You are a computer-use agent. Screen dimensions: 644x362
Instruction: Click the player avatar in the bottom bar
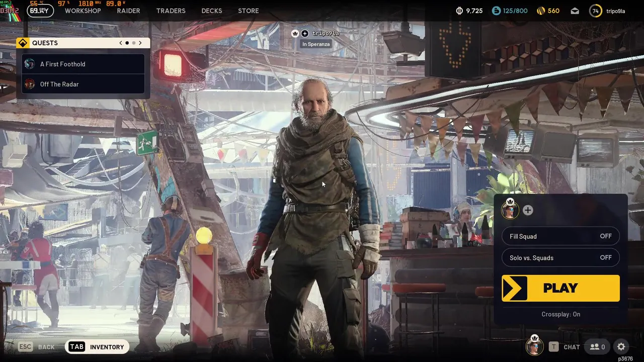click(x=534, y=346)
